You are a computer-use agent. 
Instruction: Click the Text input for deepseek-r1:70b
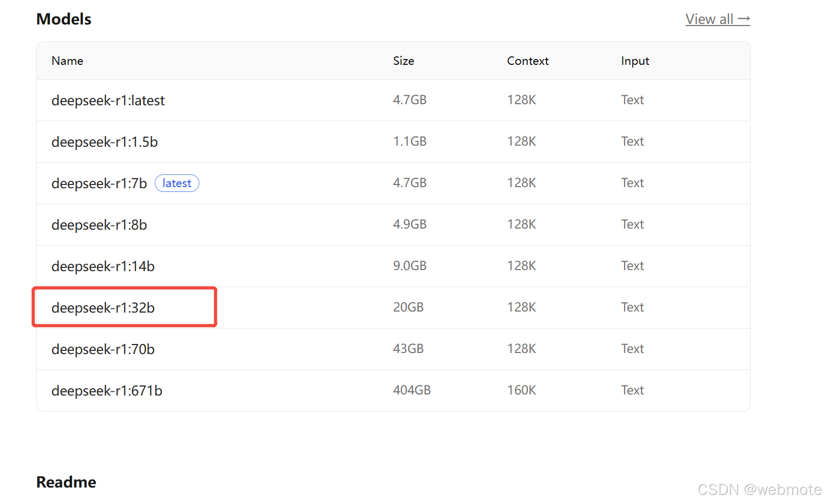pos(633,349)
